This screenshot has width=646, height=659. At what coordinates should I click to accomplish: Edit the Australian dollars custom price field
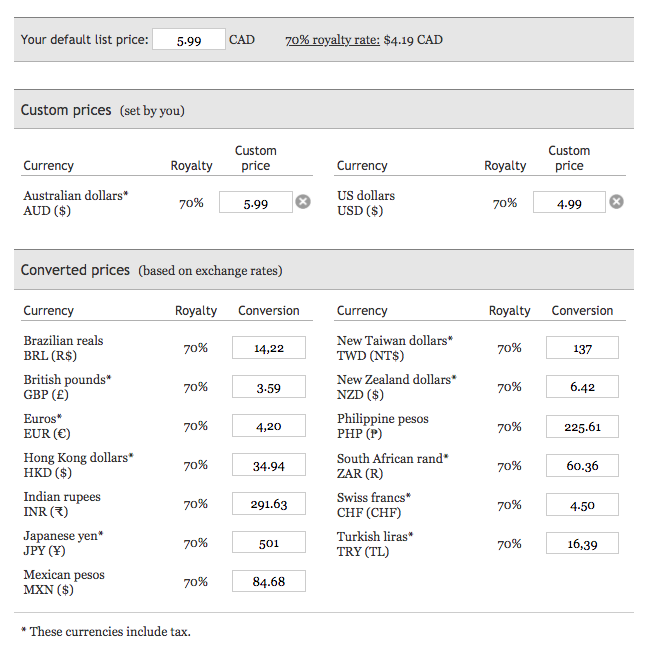point(256,203)
